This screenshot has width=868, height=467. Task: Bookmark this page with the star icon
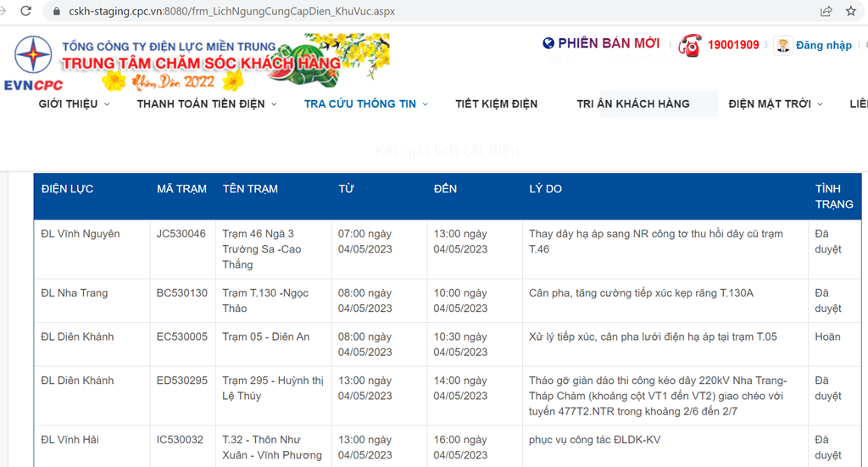850,11
